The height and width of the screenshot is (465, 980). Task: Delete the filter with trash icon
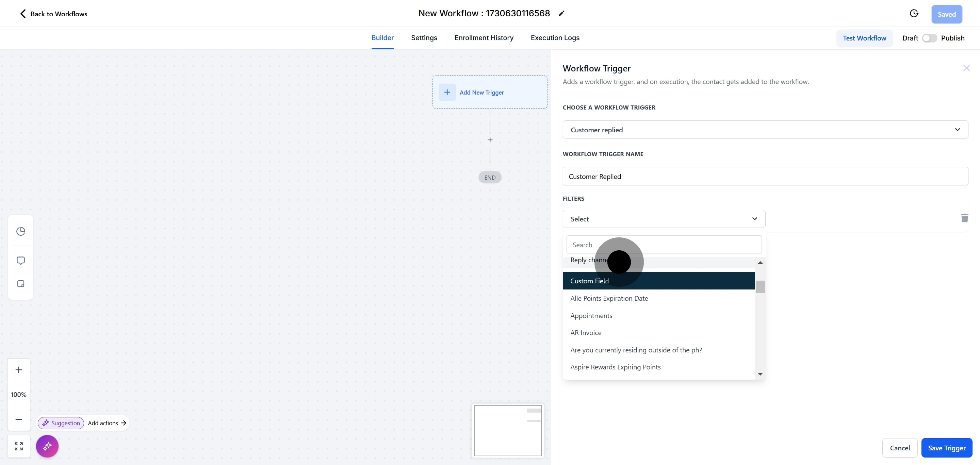pyautogui.click(x=964, y=218)
